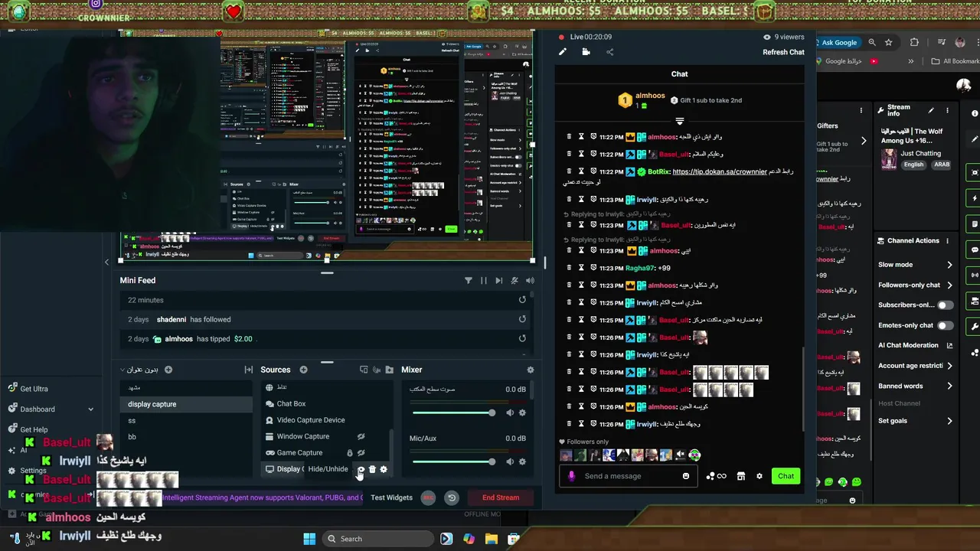Open Mic/Aux channel settings gear
This screenshot has width=980, height=551.
522,461
